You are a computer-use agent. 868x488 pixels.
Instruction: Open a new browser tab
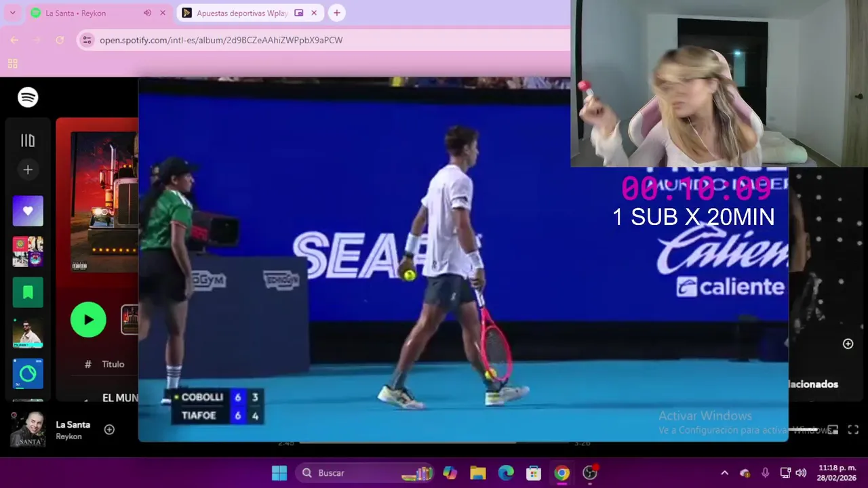coord(336,13)
